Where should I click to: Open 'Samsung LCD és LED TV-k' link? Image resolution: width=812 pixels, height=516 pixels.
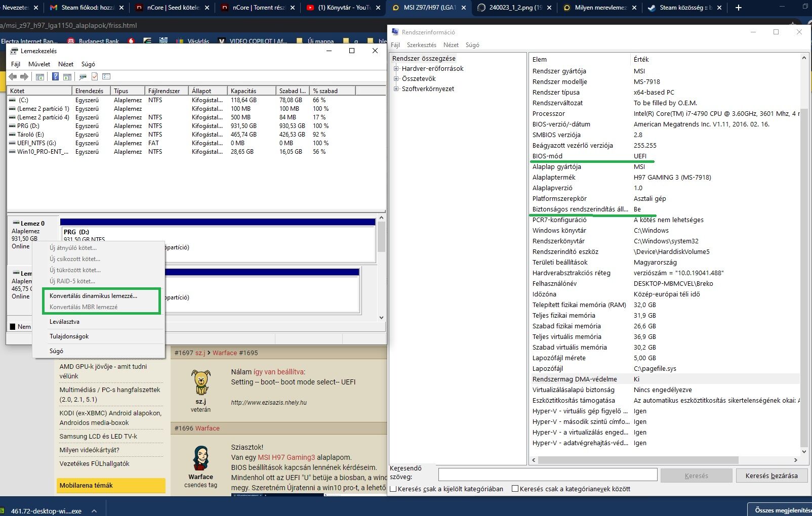pos(98,436)
